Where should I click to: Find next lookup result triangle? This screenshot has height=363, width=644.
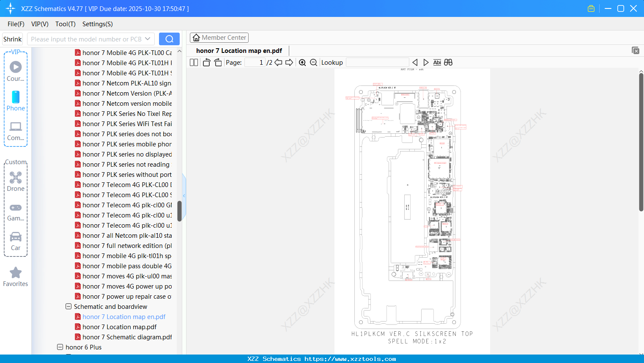point(426,62)
